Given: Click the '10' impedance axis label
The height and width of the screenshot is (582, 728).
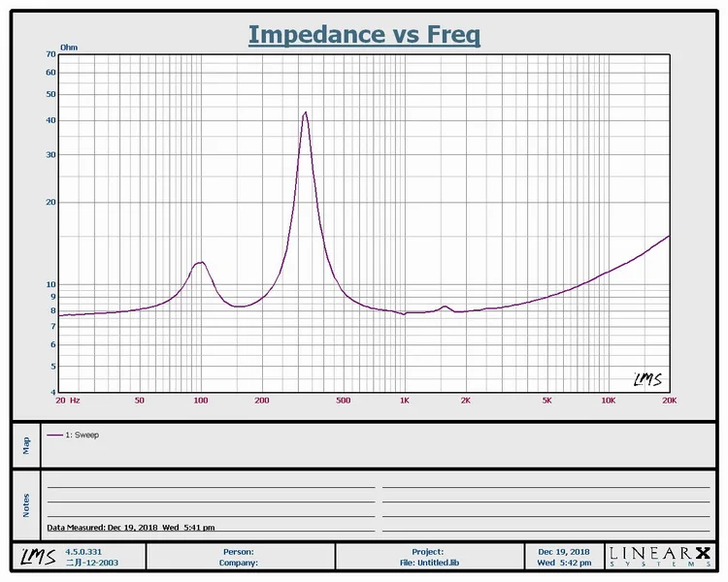Looking at the screenshot, I should pos(50,284).
